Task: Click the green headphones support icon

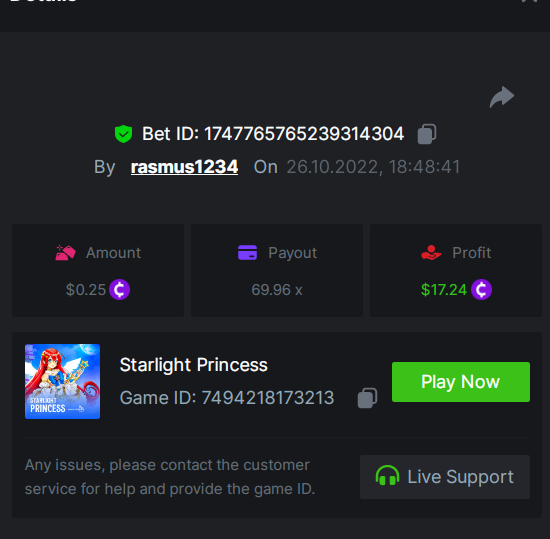Action: (387, 476)
